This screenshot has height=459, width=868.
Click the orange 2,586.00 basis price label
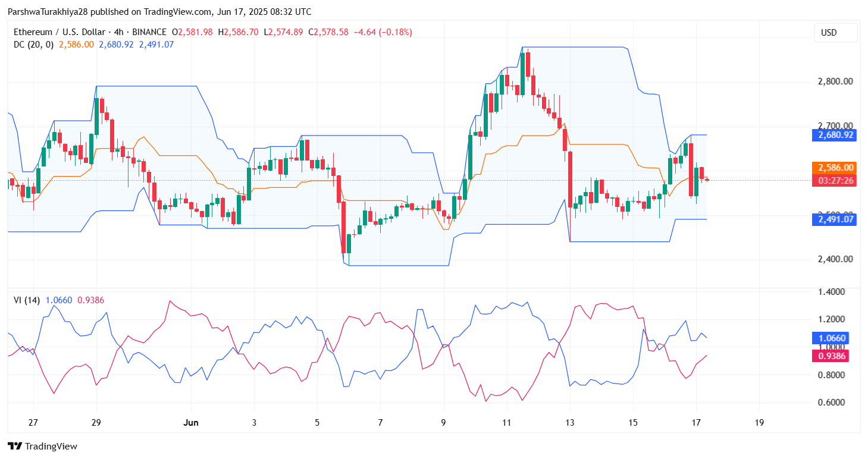coord(835,168)
